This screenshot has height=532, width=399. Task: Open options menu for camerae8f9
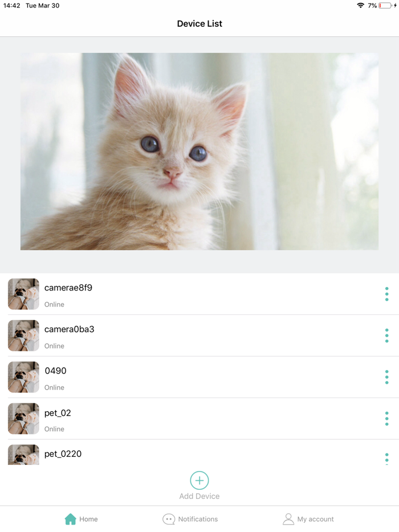[387, 294]
